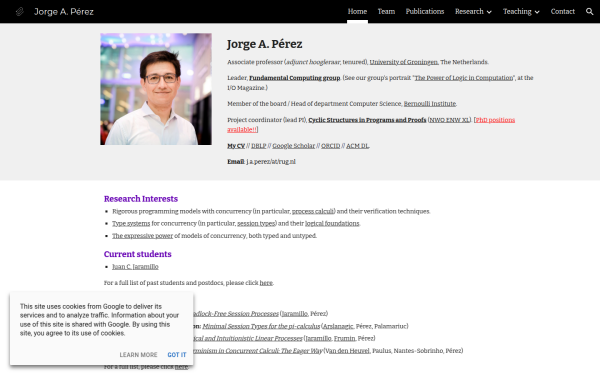Select the Home tab
Viewport: 600px width, 375px height.
(357, 11)
